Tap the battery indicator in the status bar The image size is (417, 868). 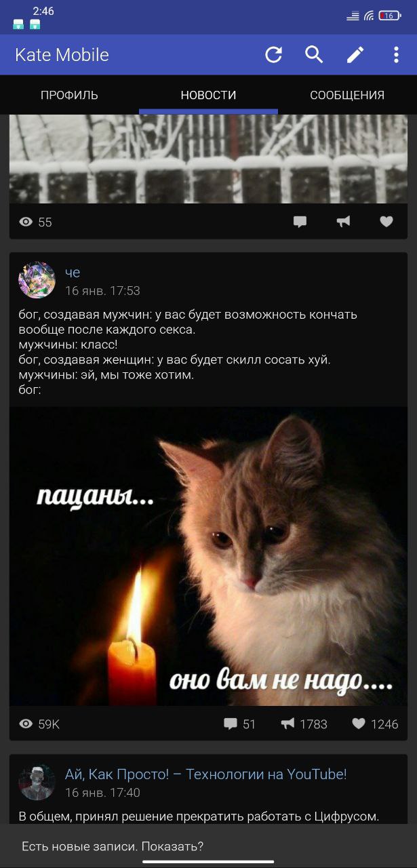point(390,15)
